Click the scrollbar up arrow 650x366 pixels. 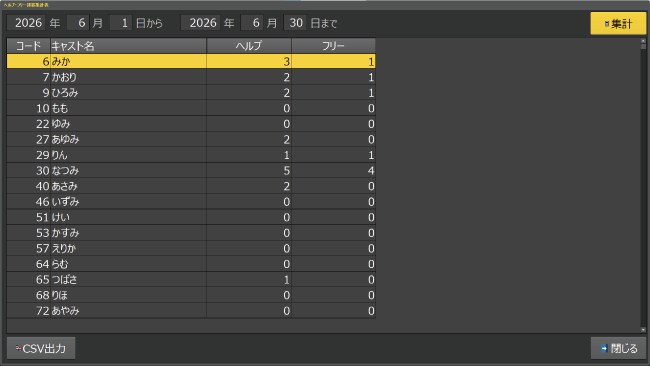(643, 41)
